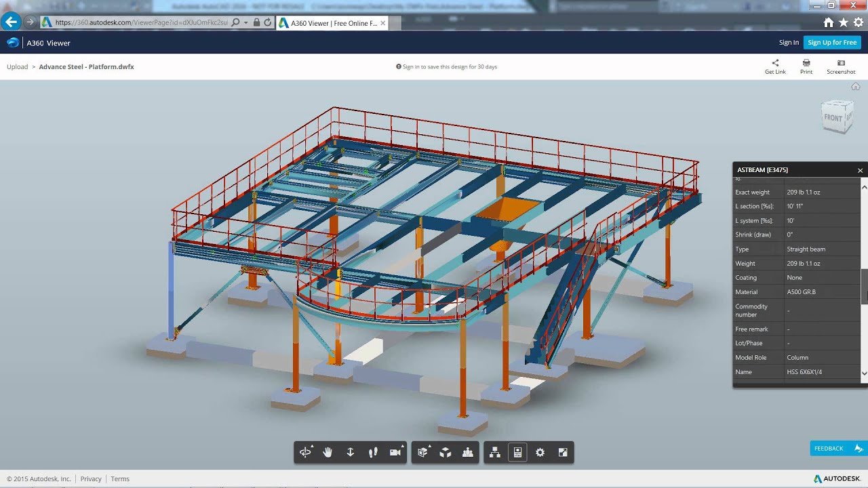Open the Camera interactions tool
Screen dimensions: 868x488
(395, 452)
